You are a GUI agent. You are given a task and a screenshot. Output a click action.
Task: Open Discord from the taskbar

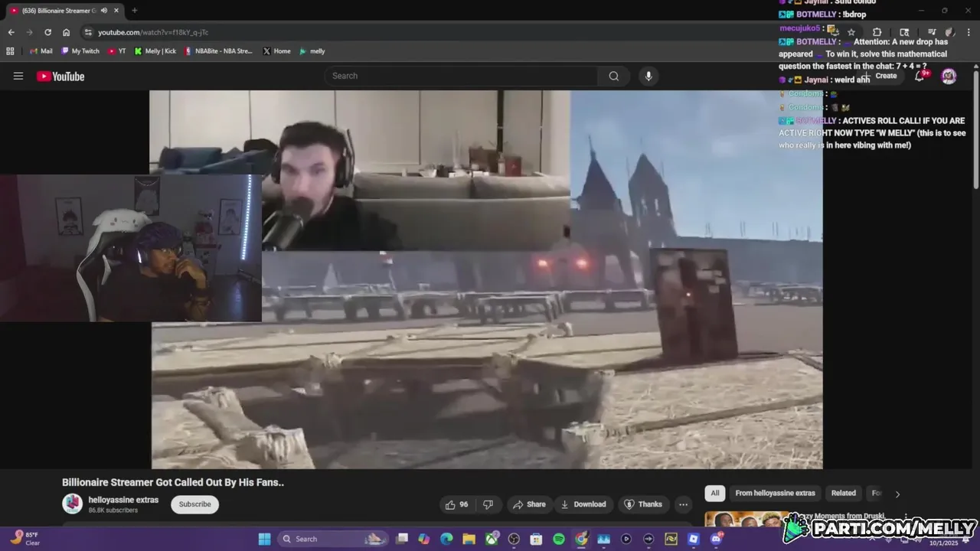coord(716,539)
